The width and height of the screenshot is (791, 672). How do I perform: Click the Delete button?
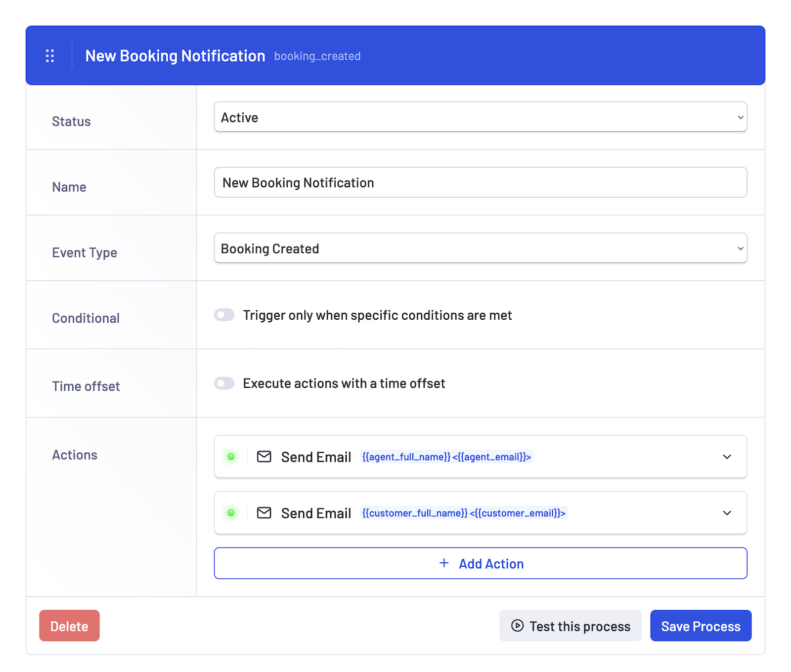(69, 626)
